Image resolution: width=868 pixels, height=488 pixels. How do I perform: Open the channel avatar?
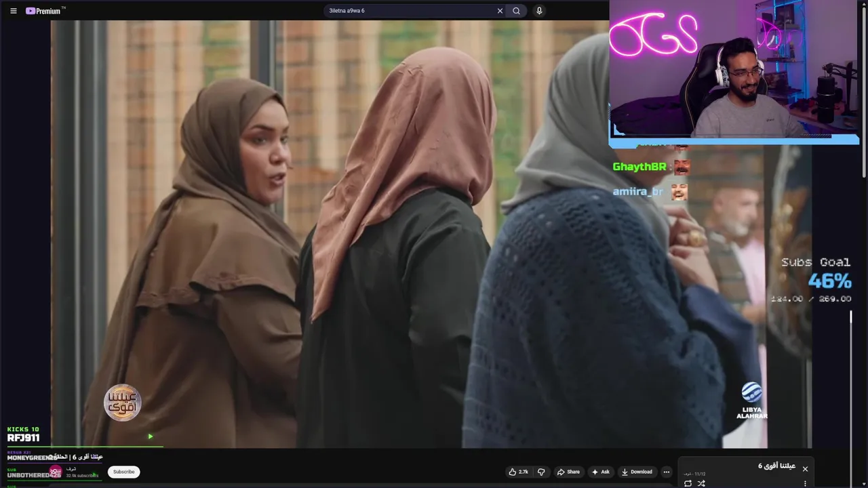click(56, 471)
